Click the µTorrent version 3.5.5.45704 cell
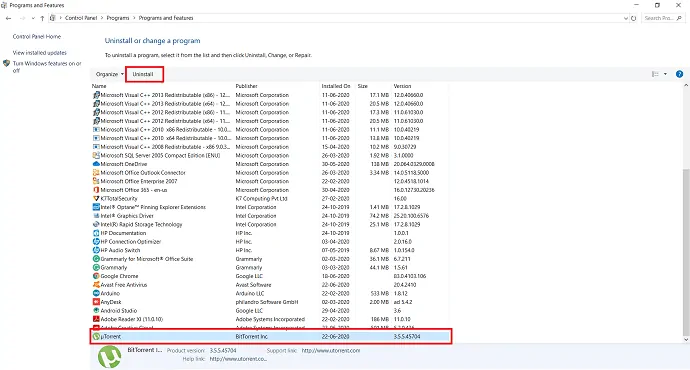The height and width of the screenshot is (370, 690). point(407,337)
